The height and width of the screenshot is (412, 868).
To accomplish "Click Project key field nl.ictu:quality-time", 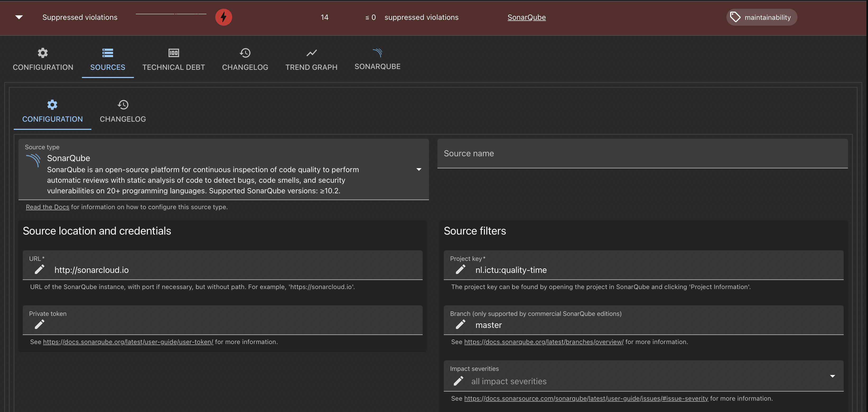I will click(x=643, y=265).
